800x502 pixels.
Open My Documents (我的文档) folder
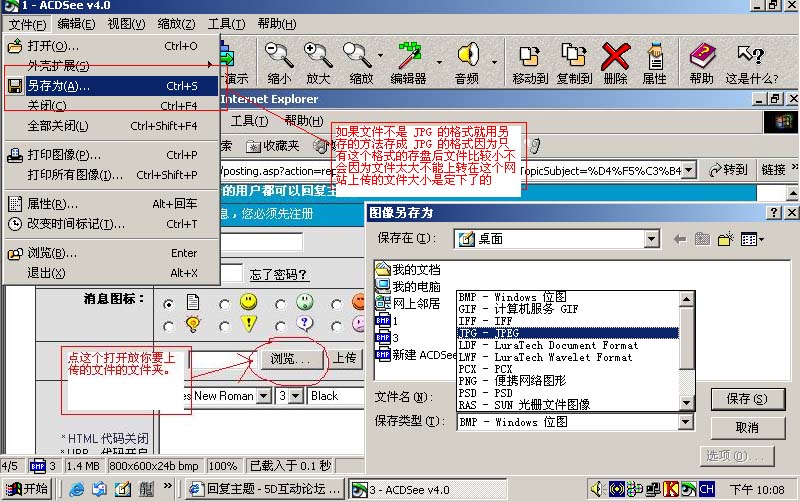(408, 269)
